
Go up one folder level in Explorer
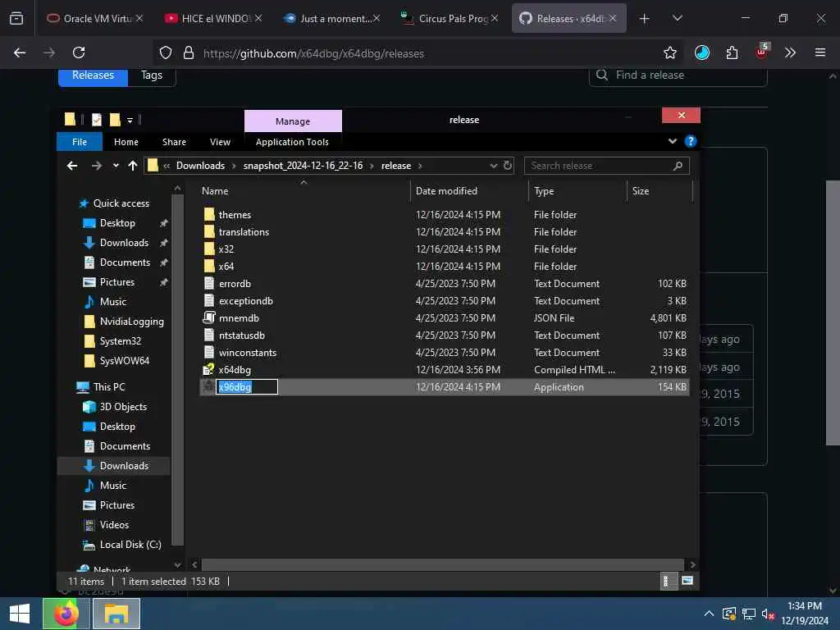pos(133,166)
